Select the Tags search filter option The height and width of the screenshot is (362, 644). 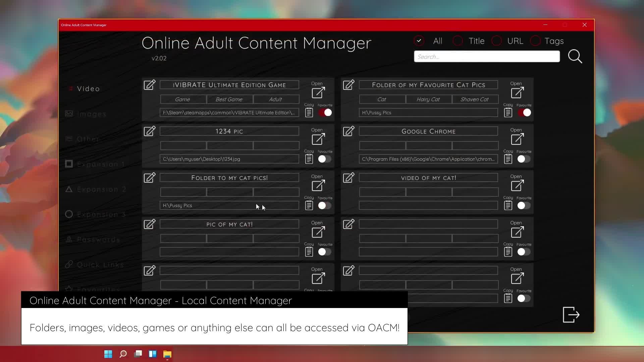(535, 41)
